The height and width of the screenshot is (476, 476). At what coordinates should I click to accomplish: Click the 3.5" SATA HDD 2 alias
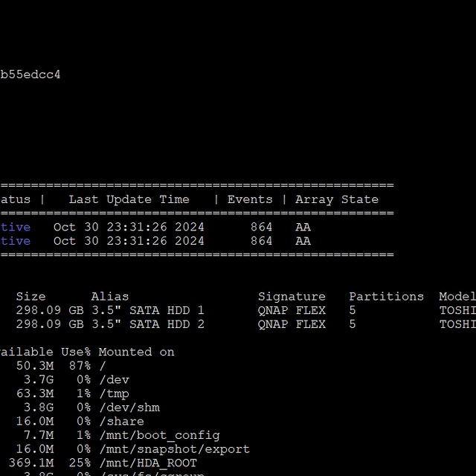click(x=147, y=324)
